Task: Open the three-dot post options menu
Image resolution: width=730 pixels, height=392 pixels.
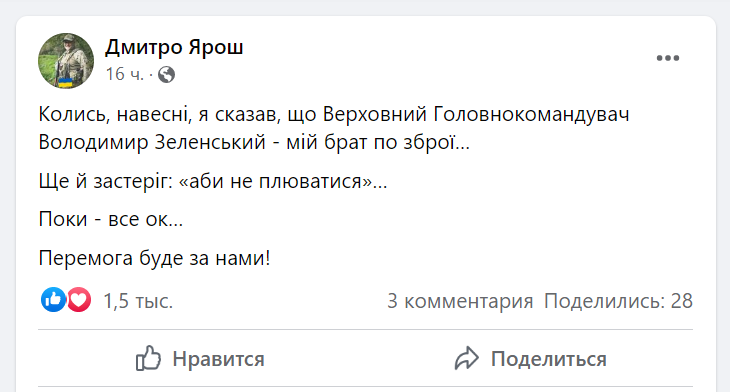Action: tap(668, 58)
